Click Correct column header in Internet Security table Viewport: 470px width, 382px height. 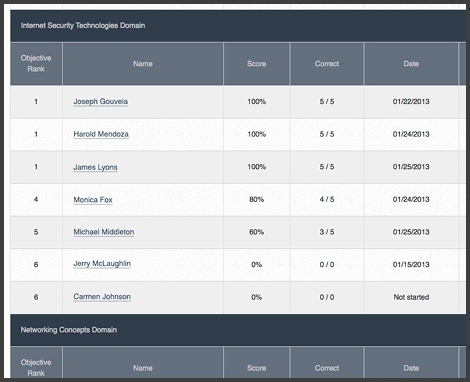click(327, 63)
